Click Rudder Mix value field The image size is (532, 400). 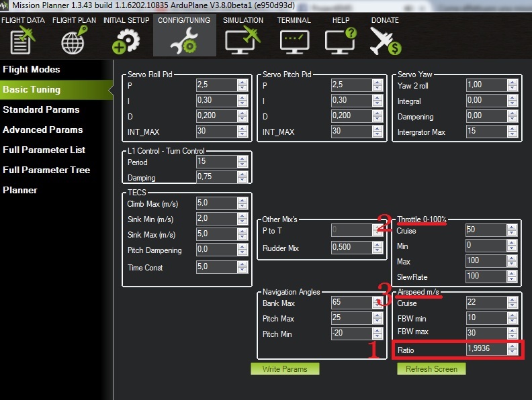point(351,247)
